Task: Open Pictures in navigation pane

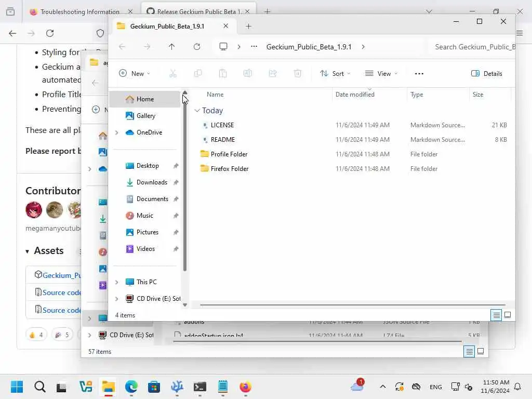Action: click(x=145, y=232)
